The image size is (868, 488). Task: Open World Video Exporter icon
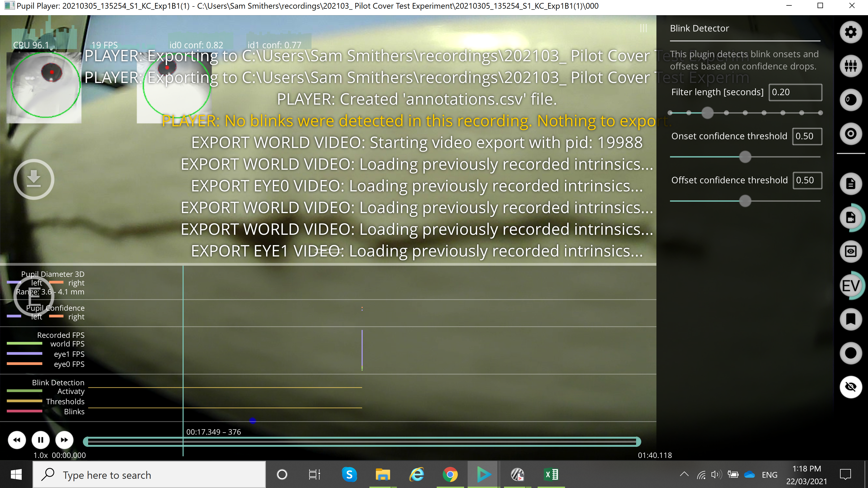pyautogui.click(x=850, y=217)
